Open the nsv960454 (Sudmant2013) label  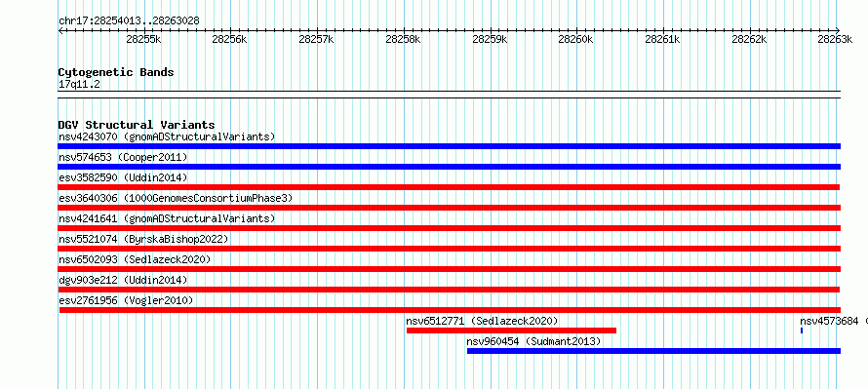[533, 341]
